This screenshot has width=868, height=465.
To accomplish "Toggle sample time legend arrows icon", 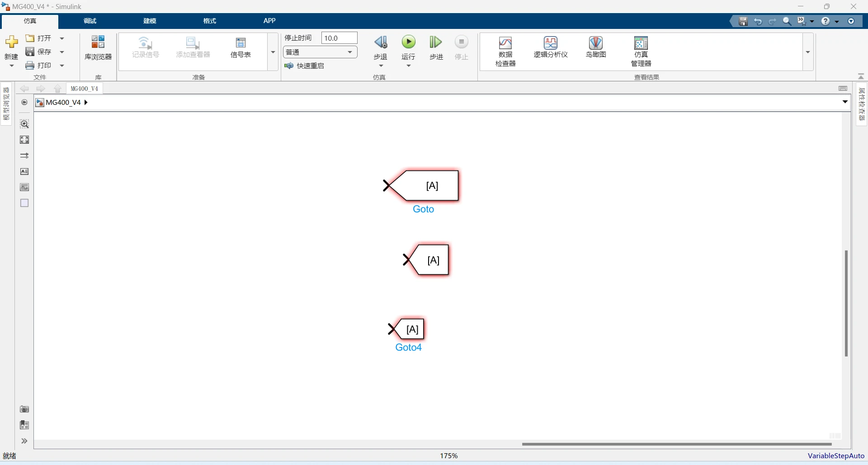I will pos(24,155).
